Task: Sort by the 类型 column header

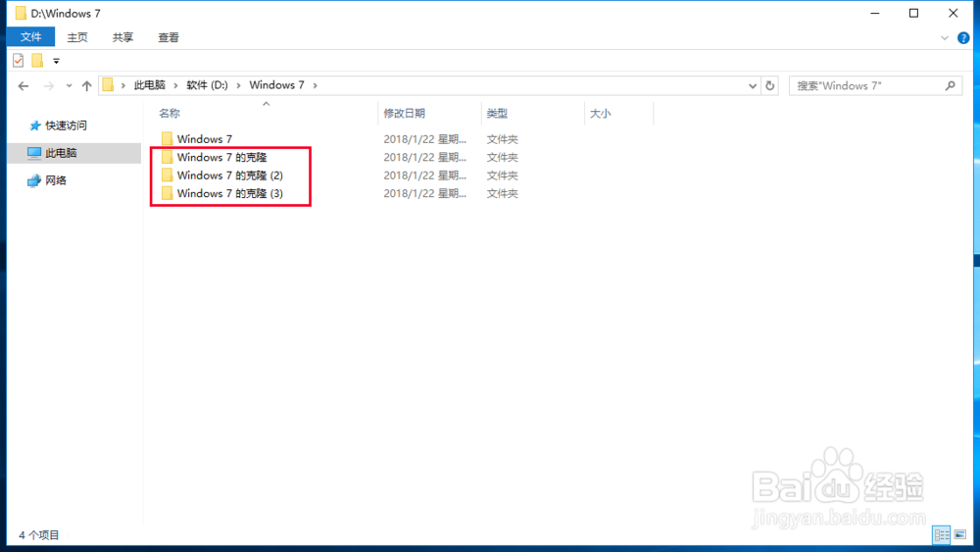Action: [498, 113]
